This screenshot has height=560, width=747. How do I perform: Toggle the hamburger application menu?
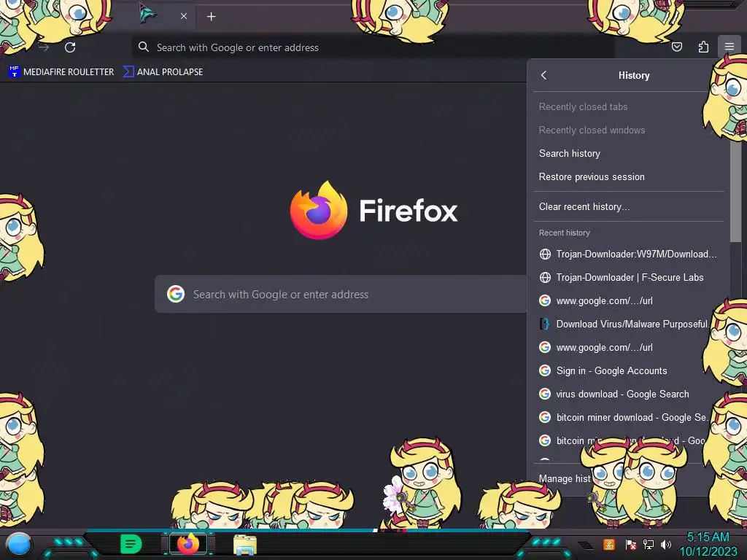[729, 47]
